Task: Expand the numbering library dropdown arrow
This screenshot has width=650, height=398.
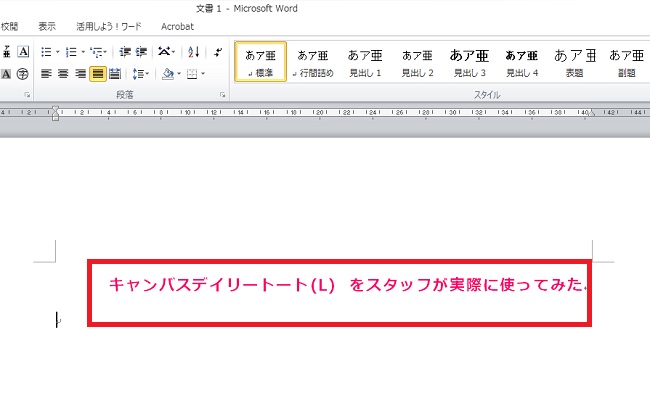Action: [x=83, y=52]
